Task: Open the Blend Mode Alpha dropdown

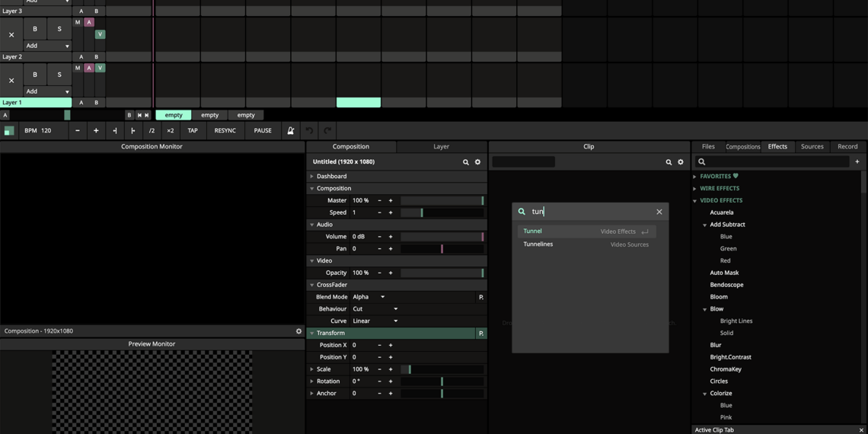Action: click(369, 297)
